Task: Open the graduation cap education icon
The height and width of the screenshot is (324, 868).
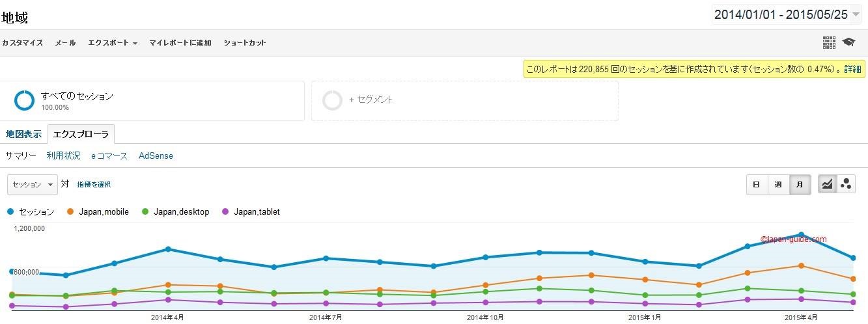Action: tap(848, 42)
